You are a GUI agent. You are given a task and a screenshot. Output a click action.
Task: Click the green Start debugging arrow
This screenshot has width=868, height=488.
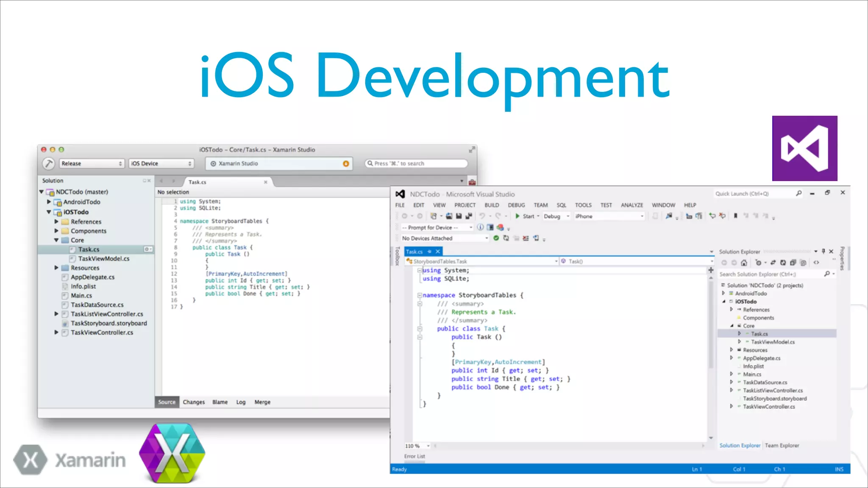tap(517, 216)
